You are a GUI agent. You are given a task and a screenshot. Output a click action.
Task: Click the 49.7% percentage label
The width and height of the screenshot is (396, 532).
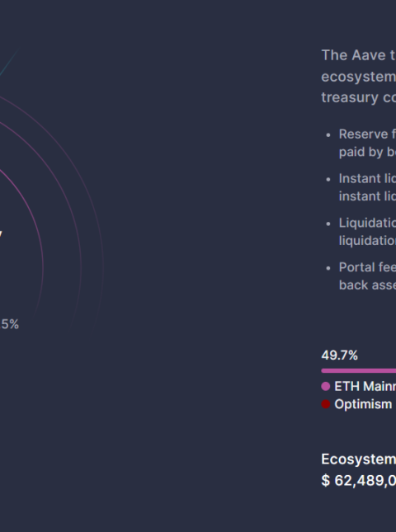339,355
